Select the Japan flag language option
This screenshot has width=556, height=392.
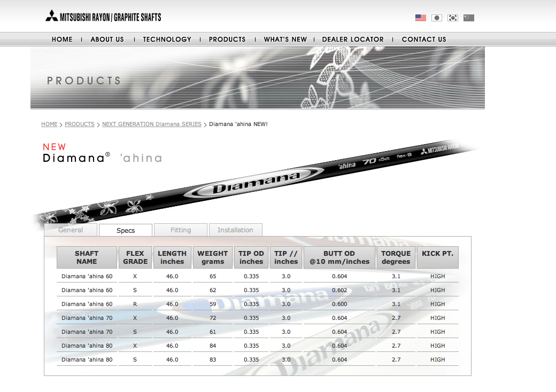(x=436, y=18)
